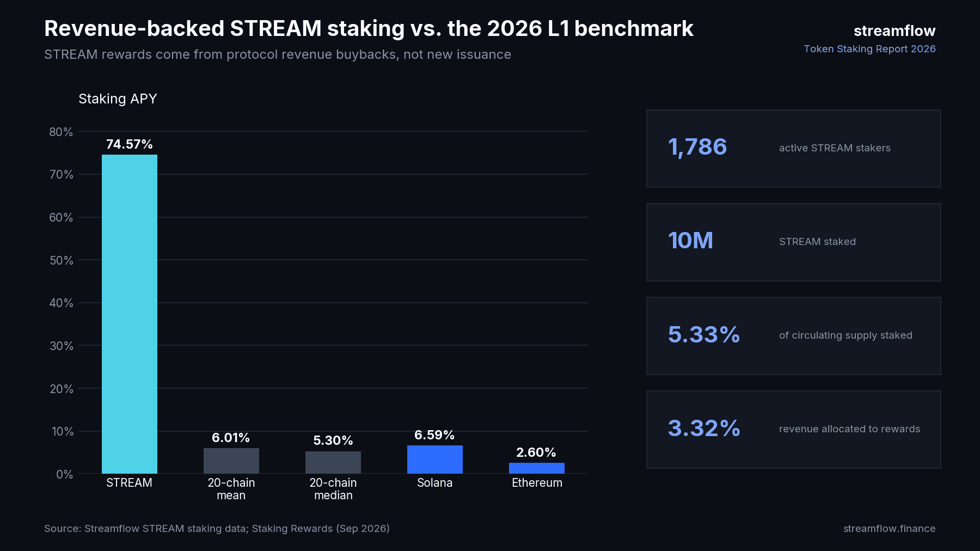This screenshot has height=551, width=980.
Task: Click the Staking APY axis title
Action: pyautogui.click(x=118, y=99)
